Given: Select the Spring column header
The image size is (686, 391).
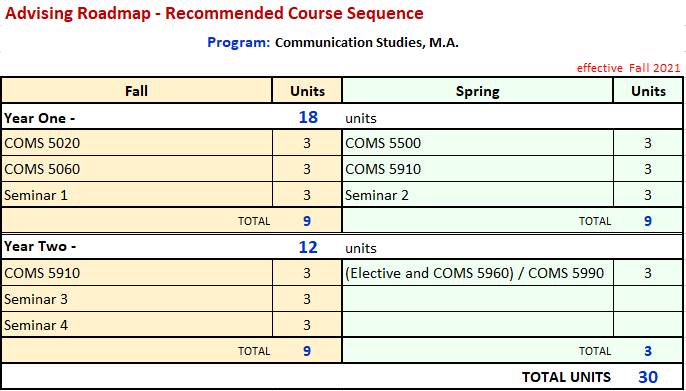Looking at the screenshot, I should (x=477, y=91).
